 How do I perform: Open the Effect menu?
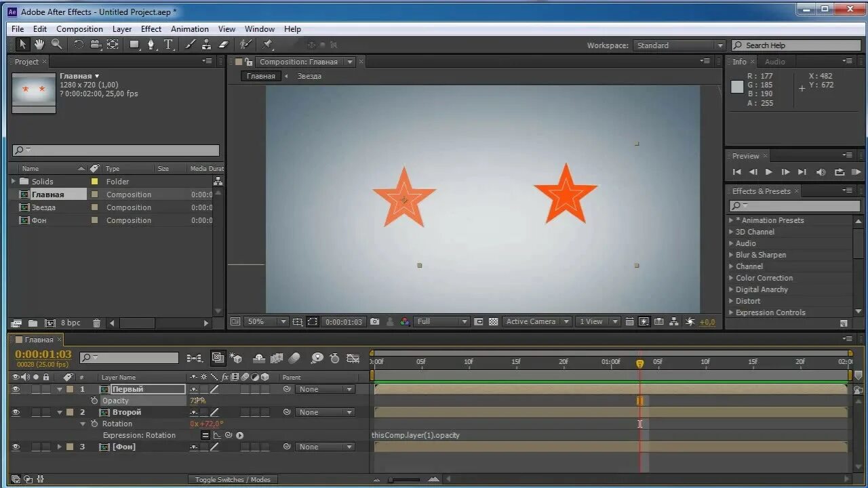point(151,29)
